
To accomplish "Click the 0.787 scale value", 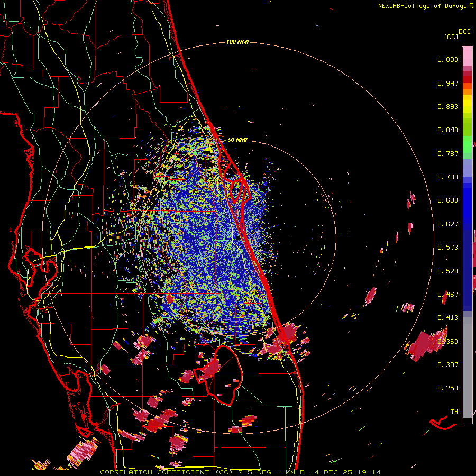I will (448, 153).
